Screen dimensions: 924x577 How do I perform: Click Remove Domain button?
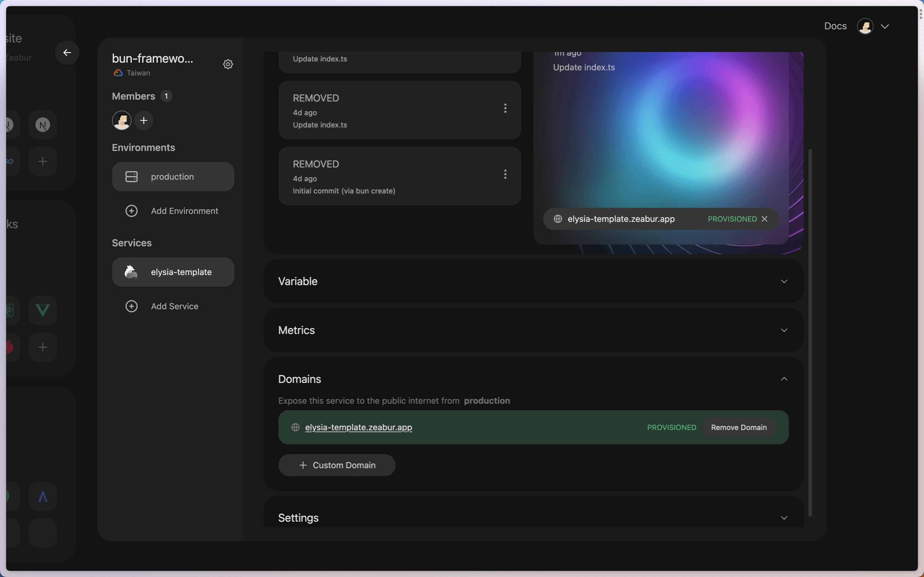pyautogui.click(x=739, y=428)
